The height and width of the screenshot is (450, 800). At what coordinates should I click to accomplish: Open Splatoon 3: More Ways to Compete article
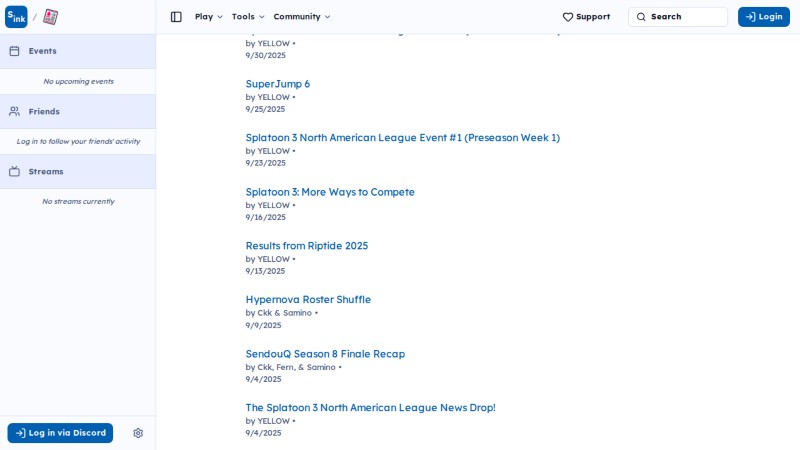pyautogui.click(x=330, y=192)
